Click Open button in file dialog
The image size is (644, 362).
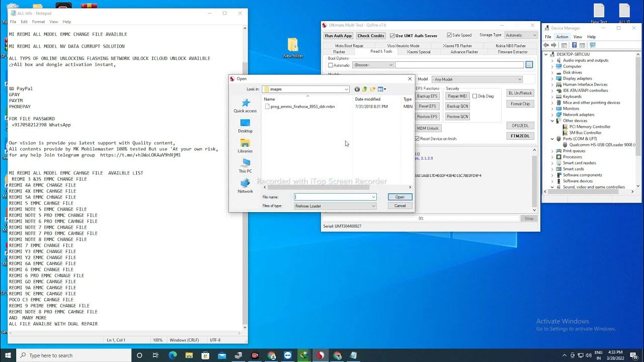pos(400,197)
